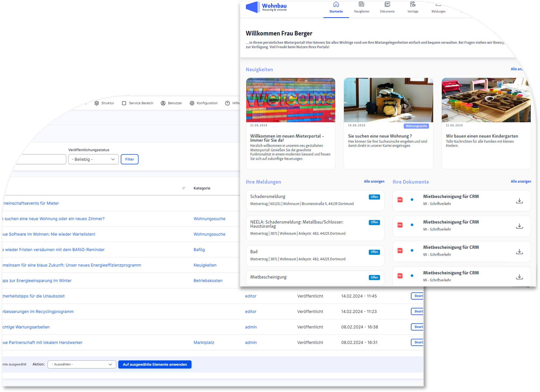Click the Dokumente icon in navigation
The image size is (540, 392).
tap(387, 4)
